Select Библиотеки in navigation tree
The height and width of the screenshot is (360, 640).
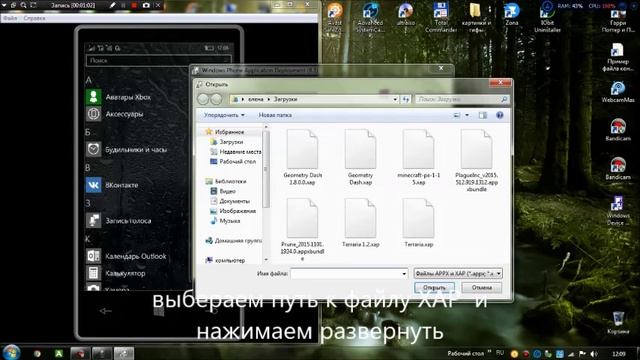[230, 181]
